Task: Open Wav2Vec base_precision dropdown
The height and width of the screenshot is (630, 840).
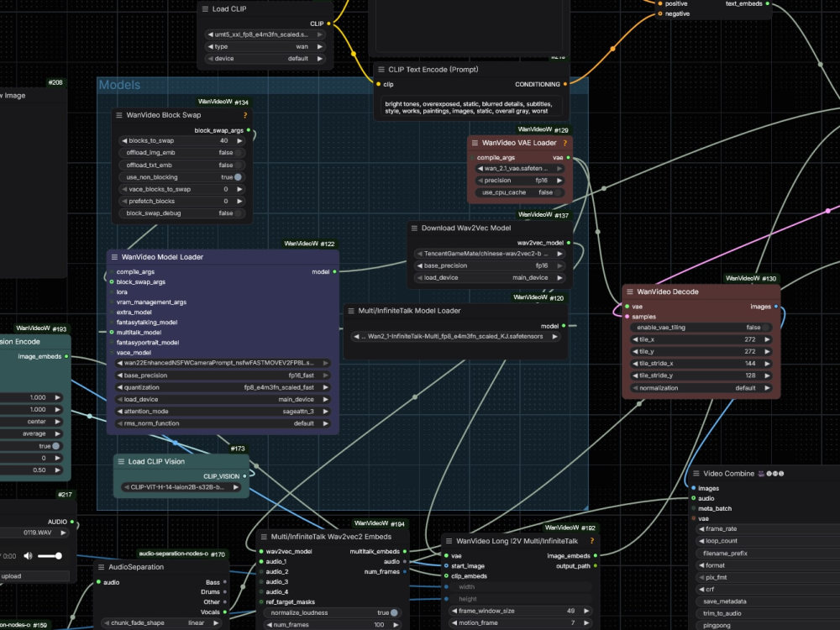Action: (x=490, y=265)
